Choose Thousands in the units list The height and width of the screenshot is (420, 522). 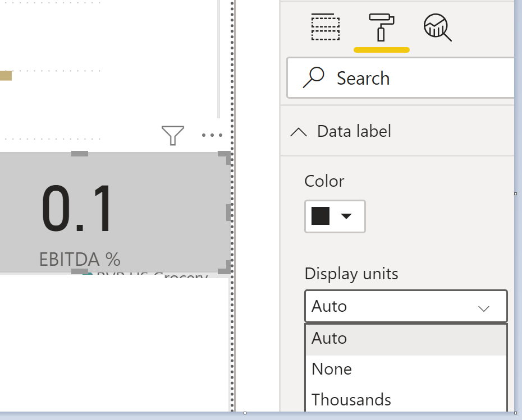click(406, 399)
